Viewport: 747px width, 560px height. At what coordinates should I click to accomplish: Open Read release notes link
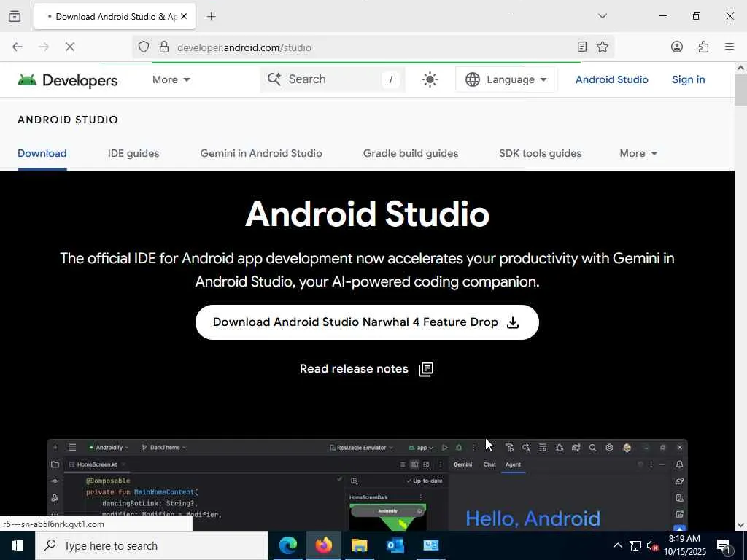point(366,368)
